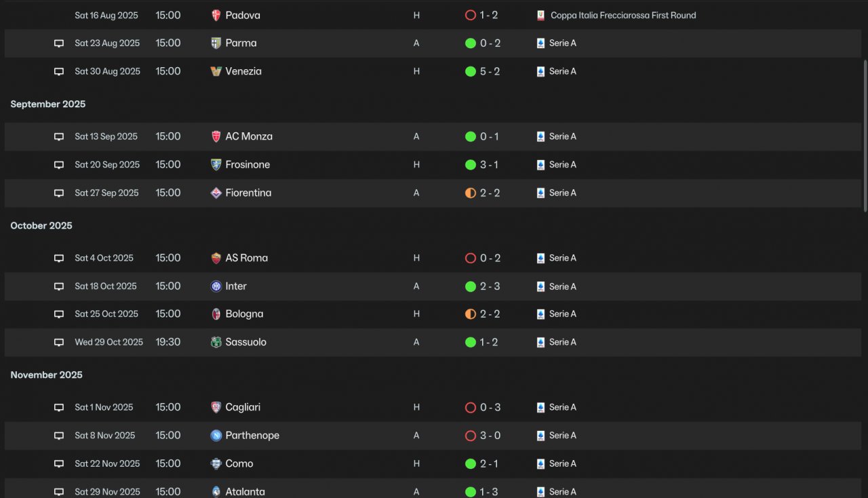Screen dimensions: 868x498
Task: Click the October 2025 month header
Action: [x=41, y=225]
